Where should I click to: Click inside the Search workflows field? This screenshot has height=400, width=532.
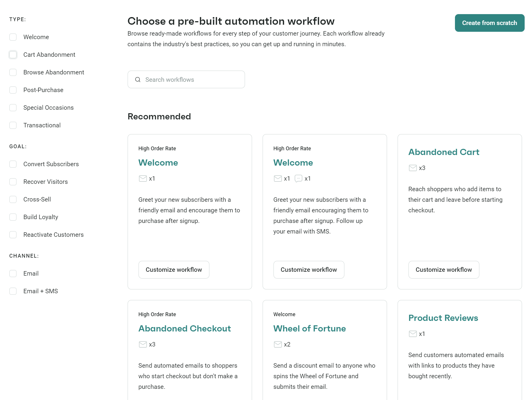(188, 79)
